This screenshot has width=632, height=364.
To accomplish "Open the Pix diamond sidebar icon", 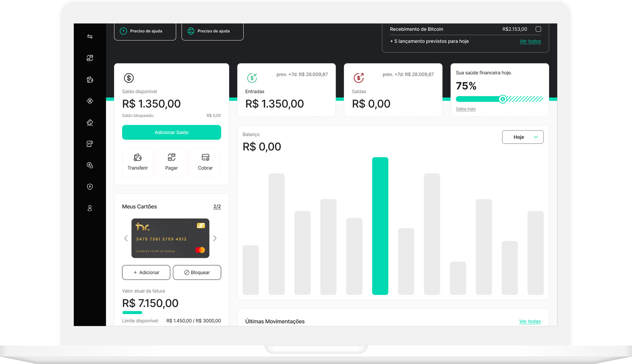I will click(90, 101).
